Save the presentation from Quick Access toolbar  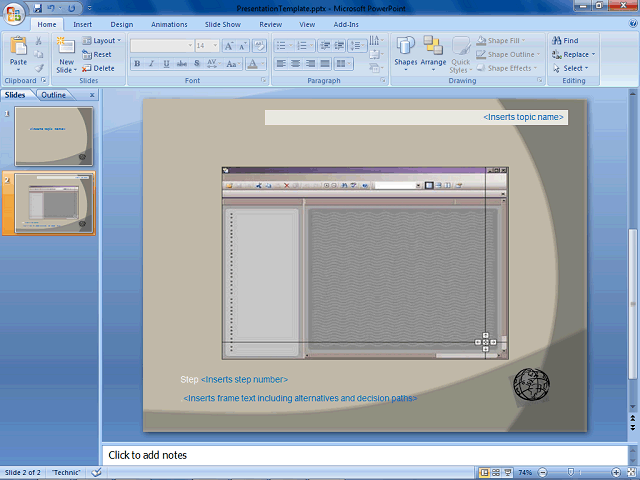(38, 8)
